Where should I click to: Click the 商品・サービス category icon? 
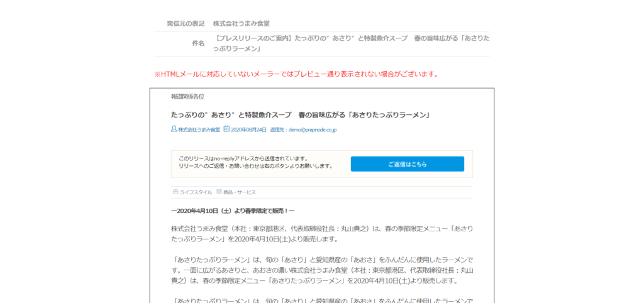click(x=219, y=192)
